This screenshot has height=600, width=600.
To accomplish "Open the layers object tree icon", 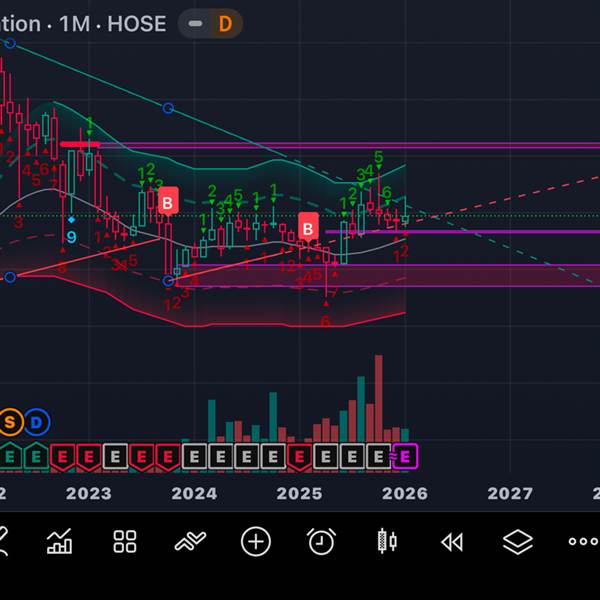I will point(517,542).
